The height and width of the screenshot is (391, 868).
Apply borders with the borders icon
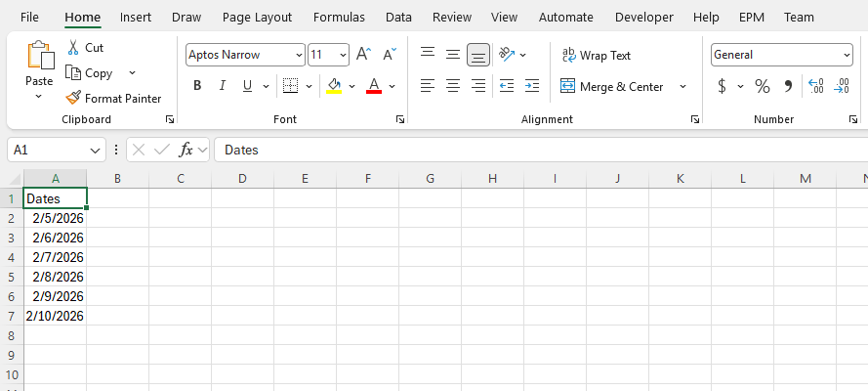point(291,85)
